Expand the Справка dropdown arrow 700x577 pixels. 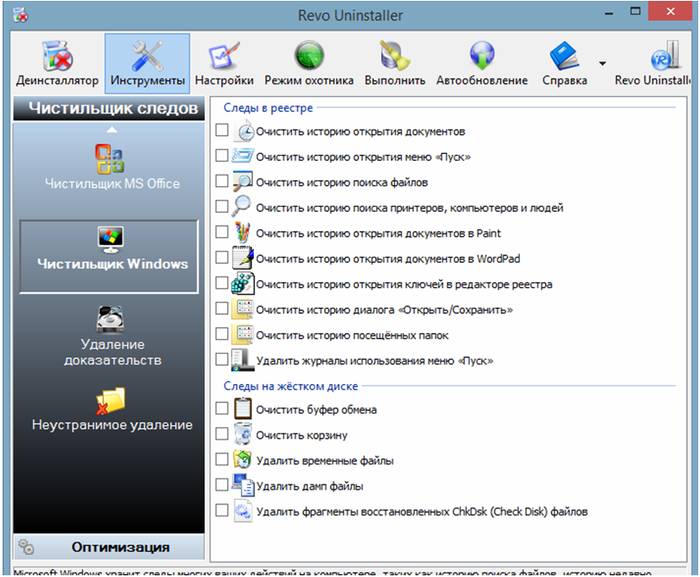(602, 63)
